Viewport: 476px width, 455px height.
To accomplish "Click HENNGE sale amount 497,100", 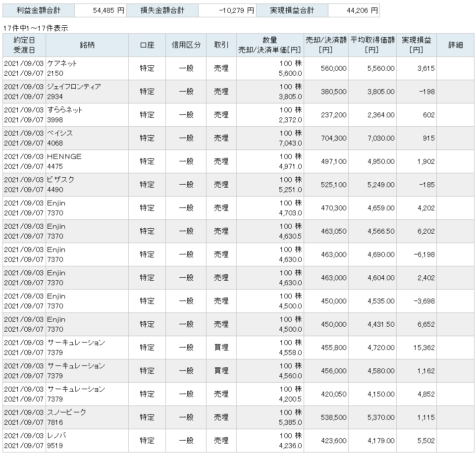I will point(334,161).
